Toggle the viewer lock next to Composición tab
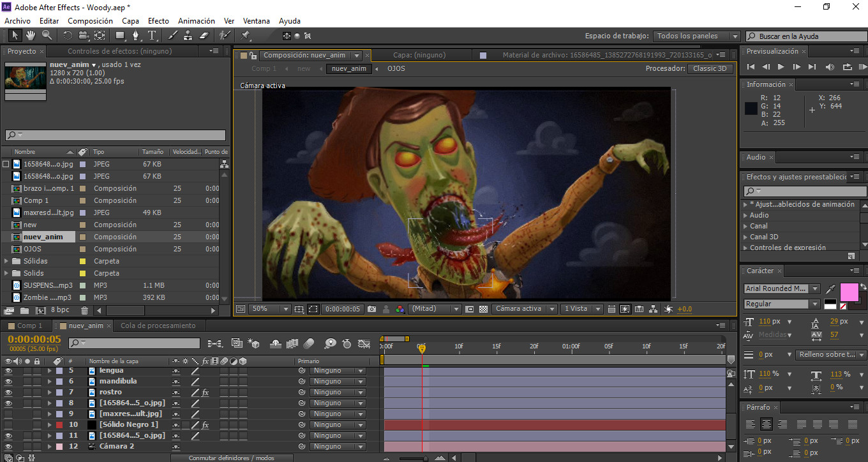The image size is (868, 462). click(x=253, y=56)
